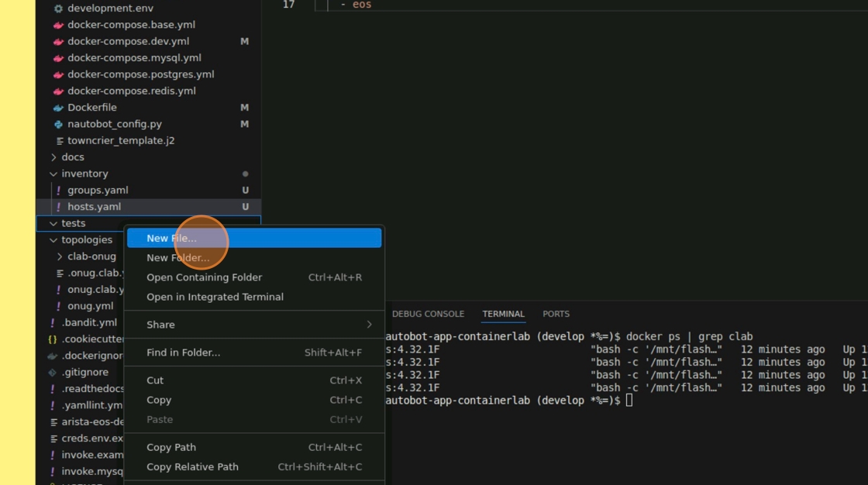
Task: Click the Dockerfile whale icon
Action: (58, 108)
